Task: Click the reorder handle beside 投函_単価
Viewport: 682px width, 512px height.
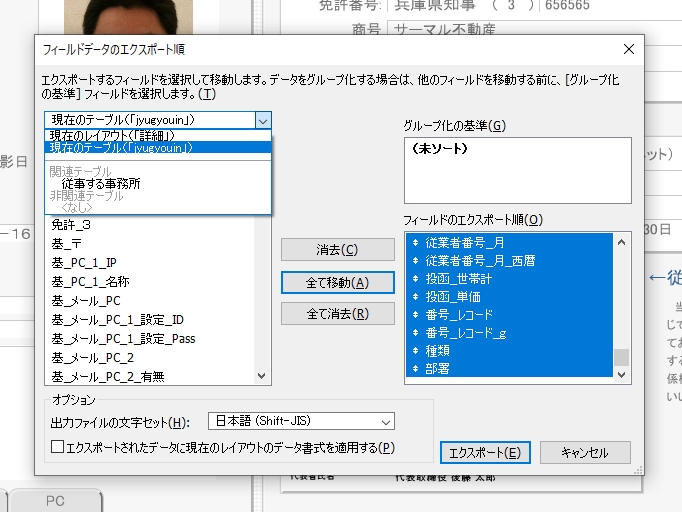Action: pyautogui.click(x=415, y=296)
